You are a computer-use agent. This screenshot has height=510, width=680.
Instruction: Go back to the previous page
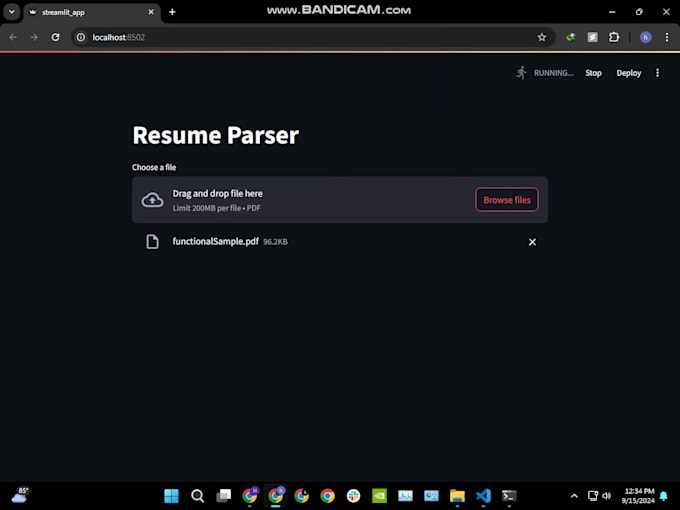13,37
